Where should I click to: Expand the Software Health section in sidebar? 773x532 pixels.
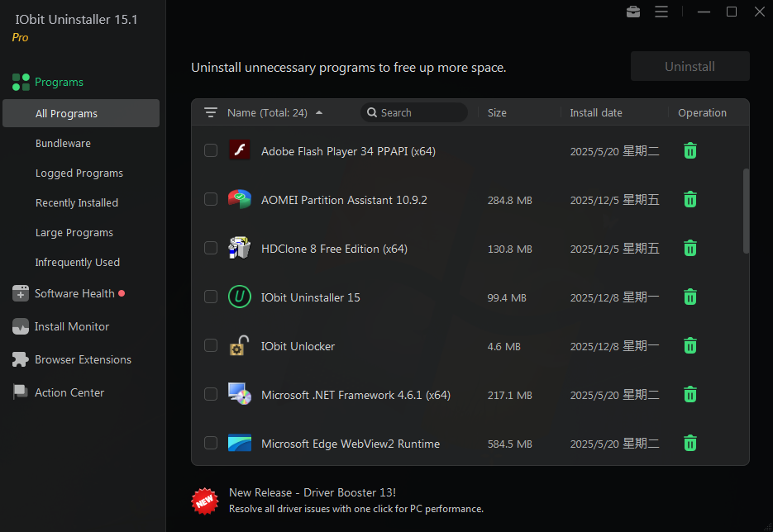[x=74, y=293]
